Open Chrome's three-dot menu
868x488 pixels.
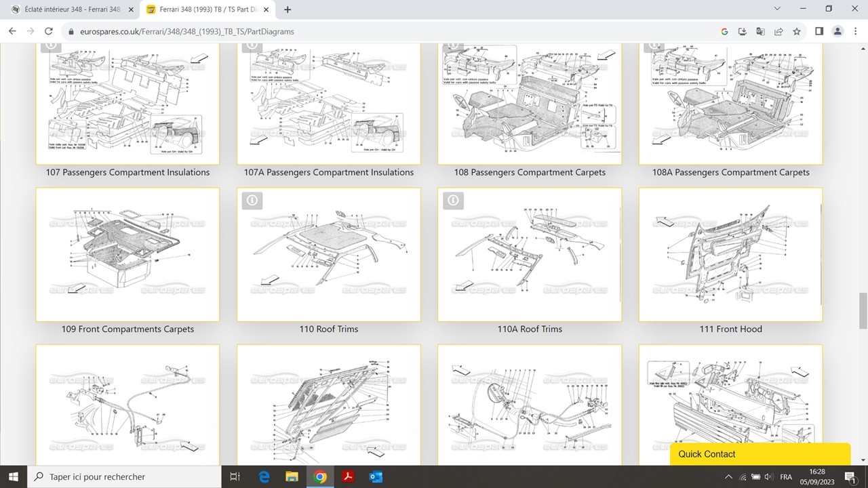pyautogui.click(x=855, y=31)
